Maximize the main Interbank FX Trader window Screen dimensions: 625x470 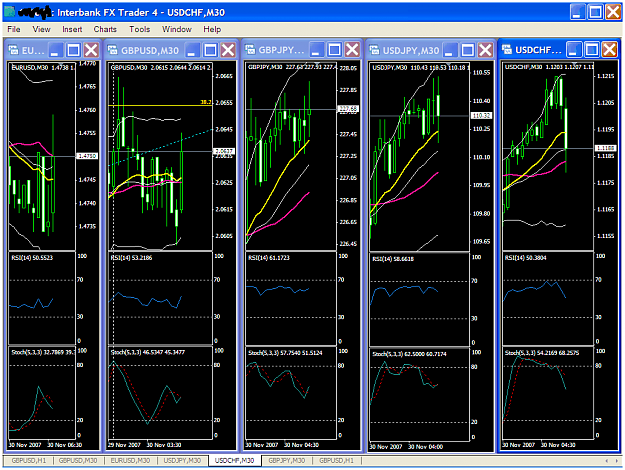(595, 12)
